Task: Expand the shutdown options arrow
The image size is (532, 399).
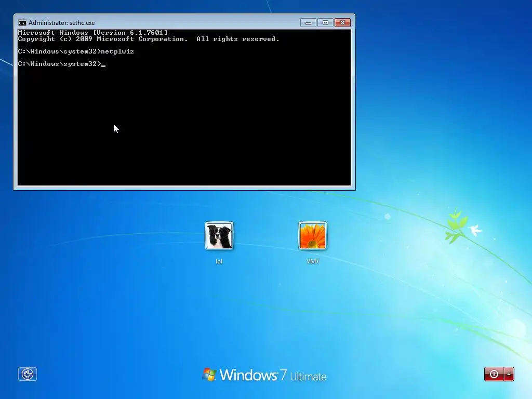Action: 509,374
